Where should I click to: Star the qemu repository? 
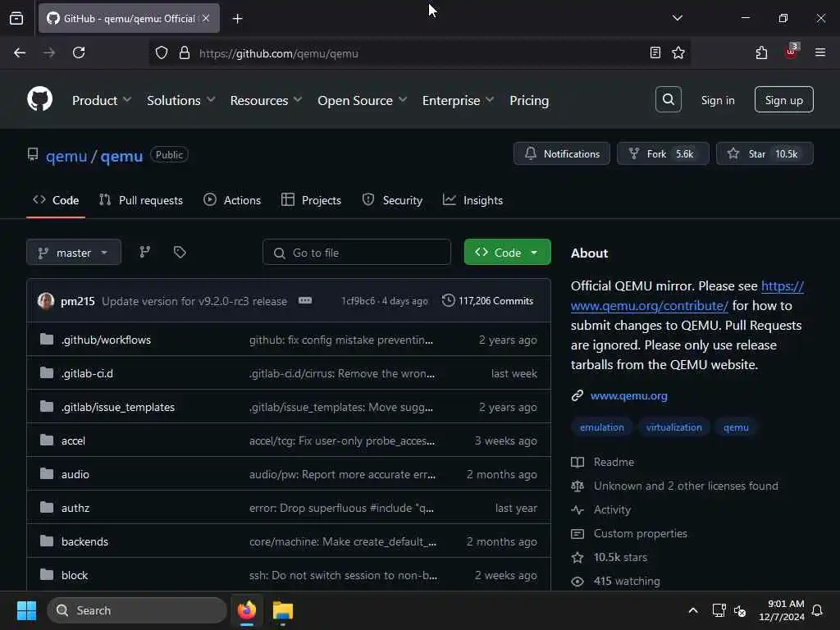(765, 153)
